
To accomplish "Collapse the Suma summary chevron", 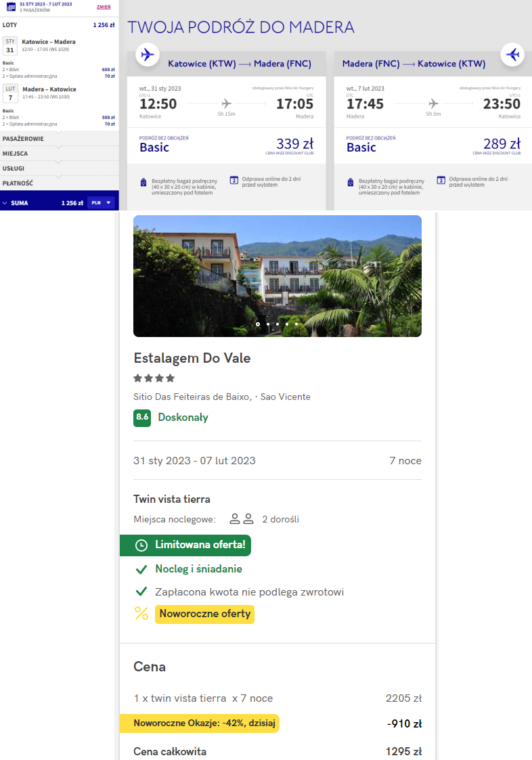I will 5,202.
